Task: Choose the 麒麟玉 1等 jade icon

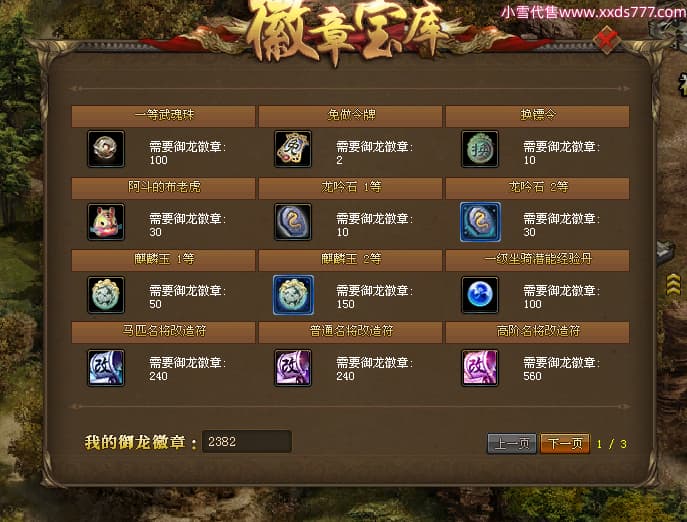Action: tap(106, 295)
